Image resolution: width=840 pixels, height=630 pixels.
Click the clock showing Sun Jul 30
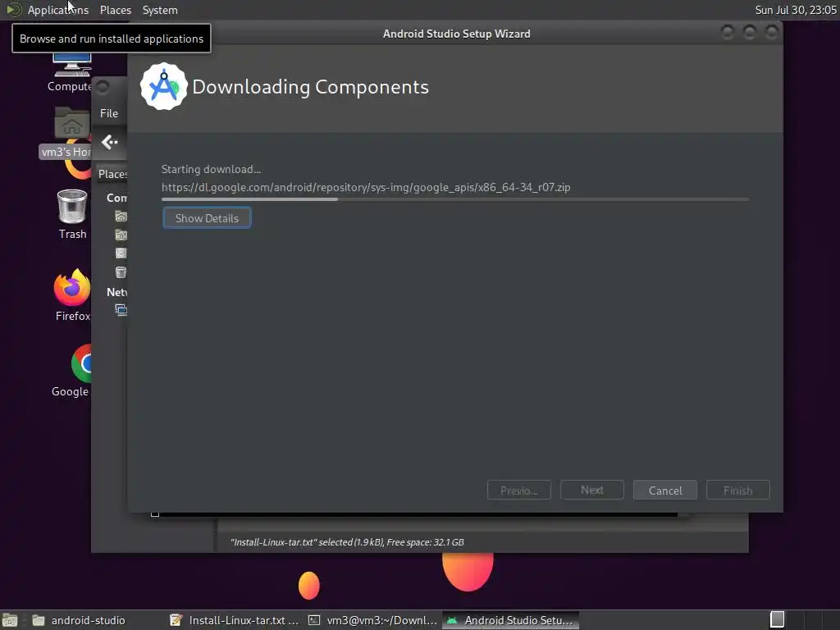pos(796,10)
